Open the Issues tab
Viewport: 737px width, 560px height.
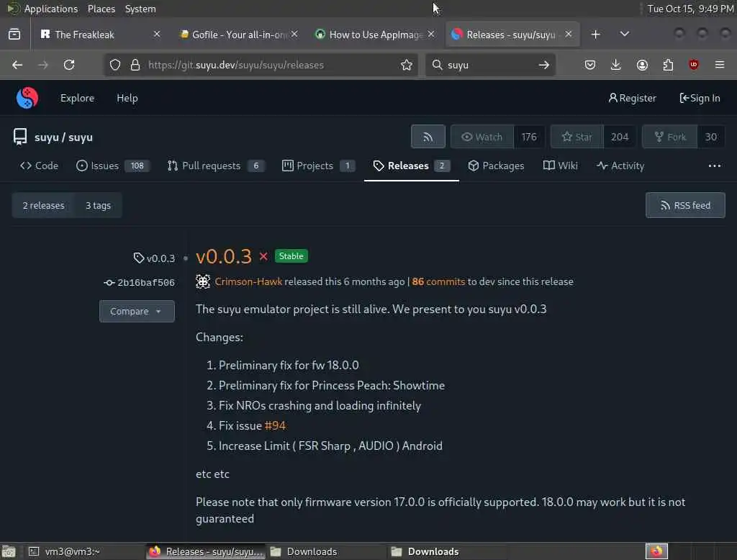coord(112,166)
